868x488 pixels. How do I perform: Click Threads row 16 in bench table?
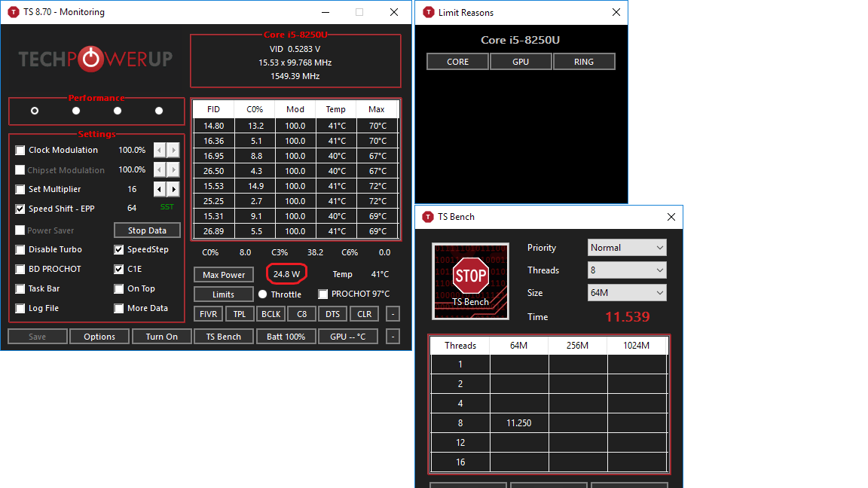point(549,462)
